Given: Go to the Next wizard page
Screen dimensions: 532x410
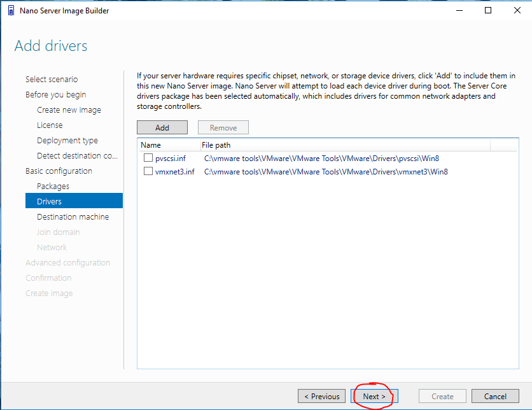Looking at the screenshot, I should tap(374, 396).
